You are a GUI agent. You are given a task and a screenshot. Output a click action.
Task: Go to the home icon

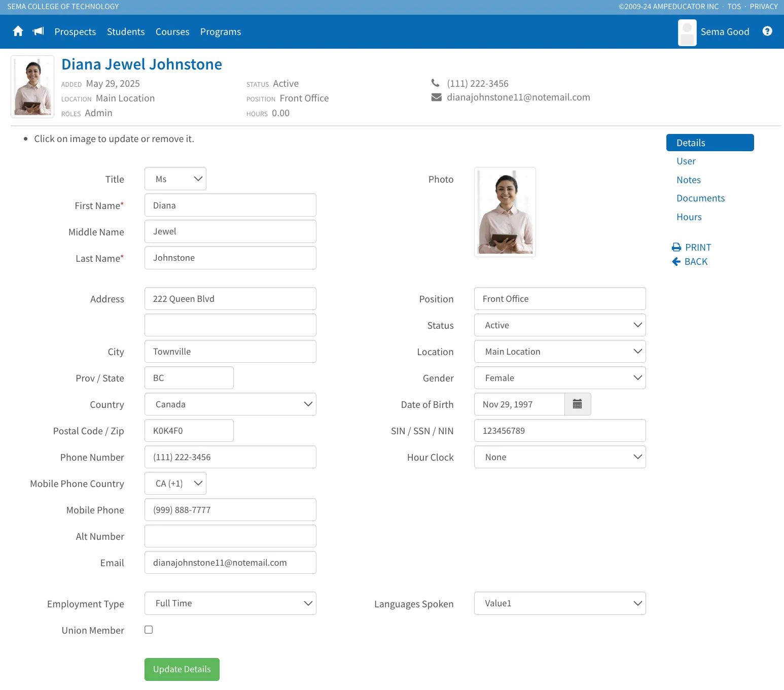coord(18,31)
